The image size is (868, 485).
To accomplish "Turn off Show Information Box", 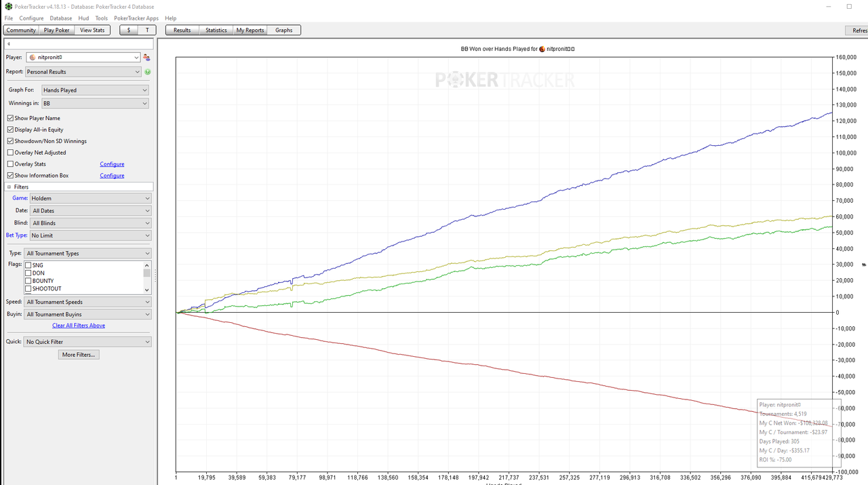I will pyautogui.click(x=10, y=176).
